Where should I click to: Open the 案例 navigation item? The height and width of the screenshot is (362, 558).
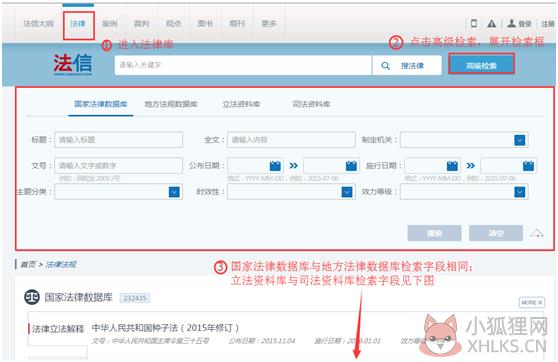click(x=110, y=23)
